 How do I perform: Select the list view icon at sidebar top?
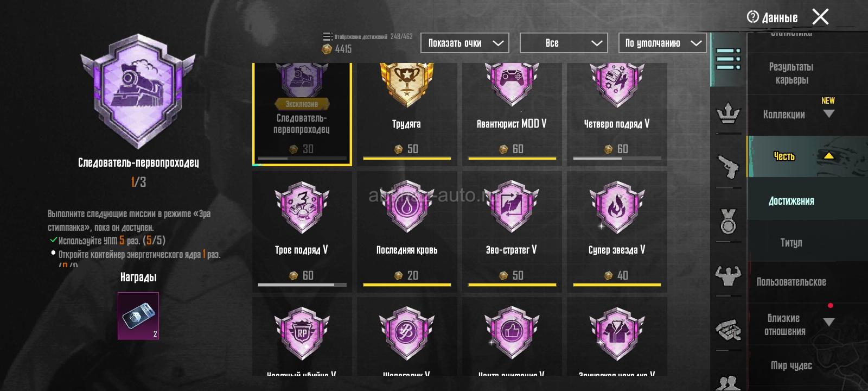pos(728,59)
